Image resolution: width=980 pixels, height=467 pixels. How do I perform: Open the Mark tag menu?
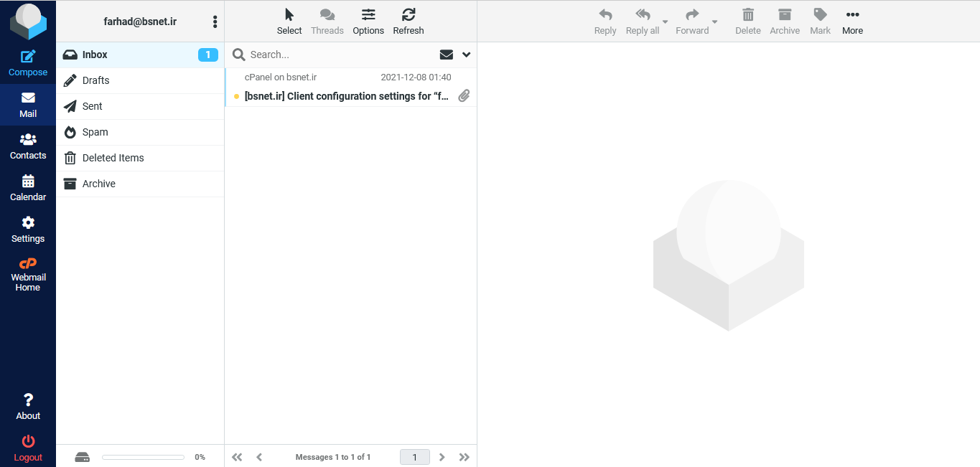820,22
